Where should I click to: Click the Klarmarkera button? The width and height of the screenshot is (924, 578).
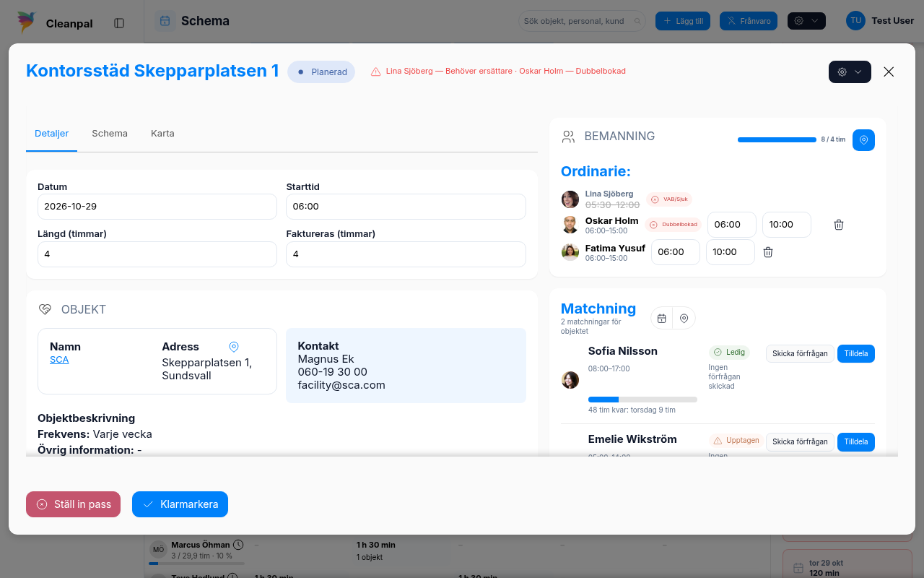point(180,504)
